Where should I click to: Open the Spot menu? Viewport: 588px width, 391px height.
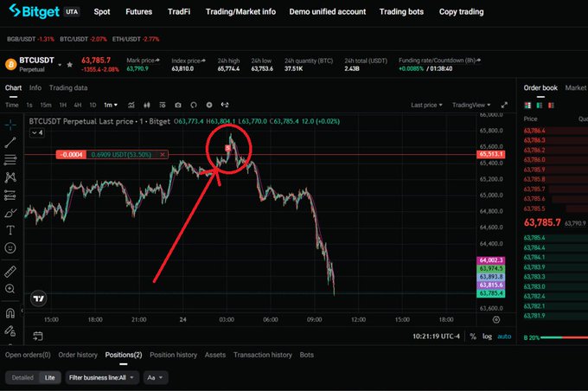(x=102, y=11)
